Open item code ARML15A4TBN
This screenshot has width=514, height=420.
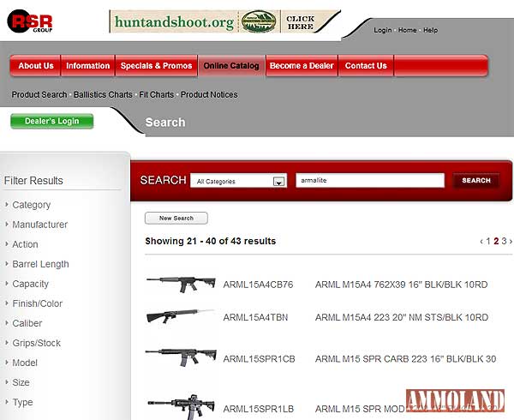pos(255,317)
